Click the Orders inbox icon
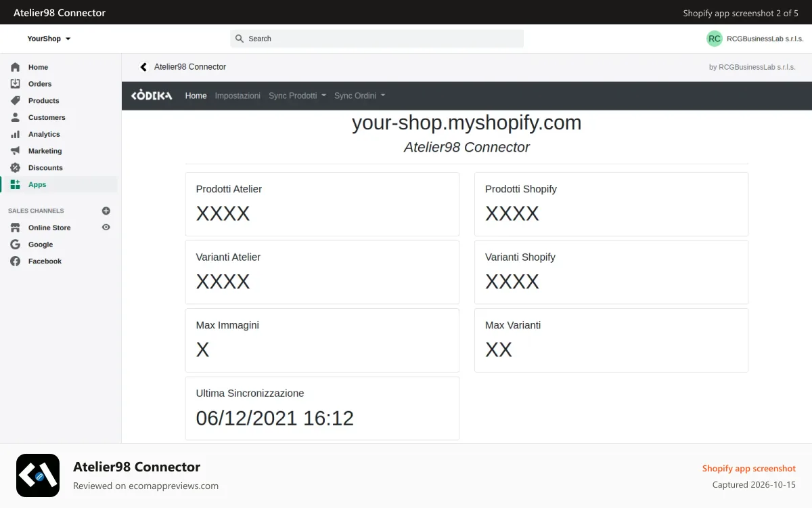Image resolution: width=812 pixels, height=508 pixels. (x=15, y=84)
